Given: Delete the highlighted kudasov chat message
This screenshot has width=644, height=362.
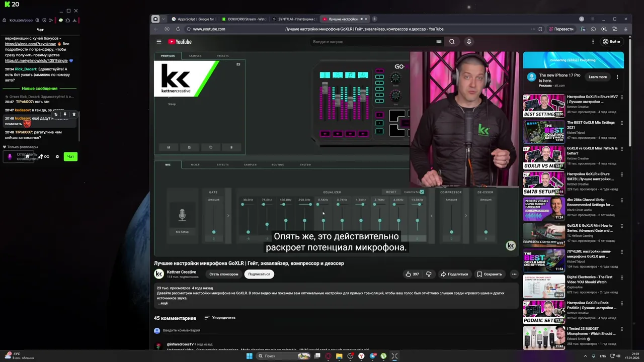Looking at the screenshot, I should tap(74, 115).
